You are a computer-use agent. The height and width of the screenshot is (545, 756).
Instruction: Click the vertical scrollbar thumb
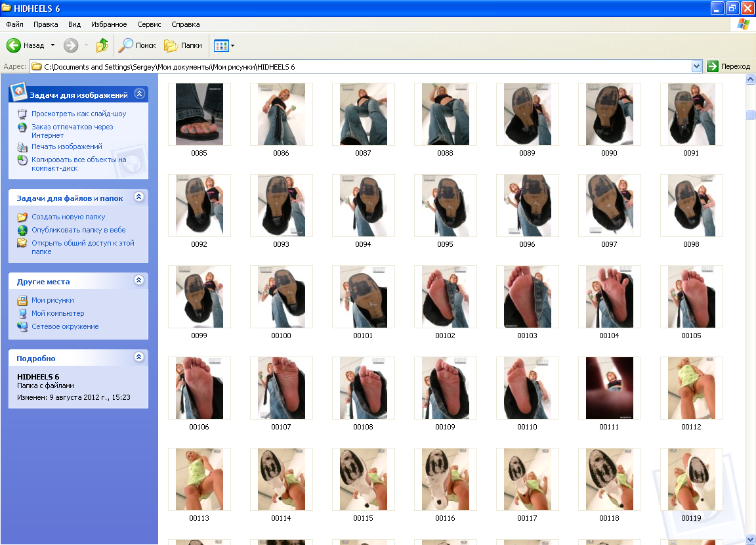[750, 114]
